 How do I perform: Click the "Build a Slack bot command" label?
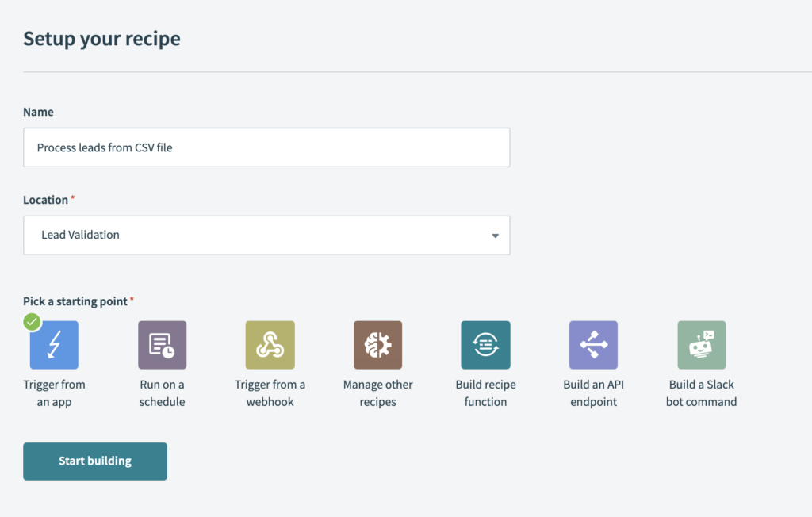[x=701, y=393]
